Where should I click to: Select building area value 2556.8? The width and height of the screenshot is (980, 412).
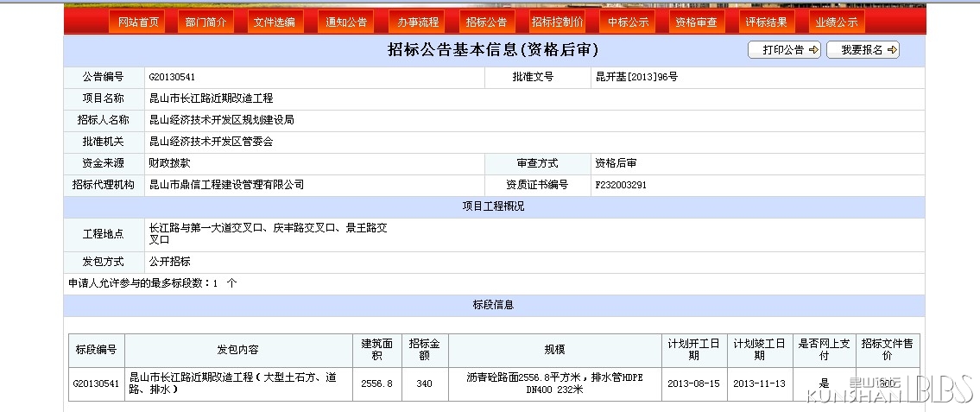(376, 383)
